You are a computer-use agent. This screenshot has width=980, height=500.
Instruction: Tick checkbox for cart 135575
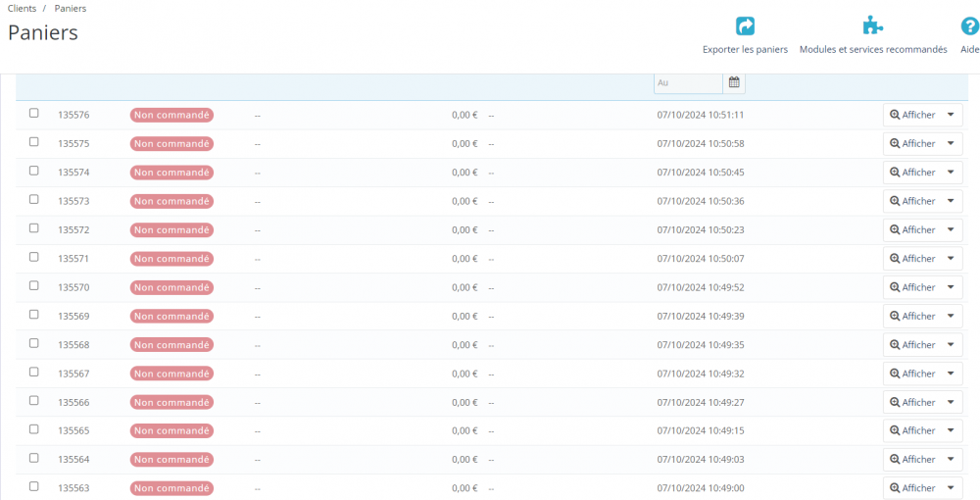pos(33,142)
